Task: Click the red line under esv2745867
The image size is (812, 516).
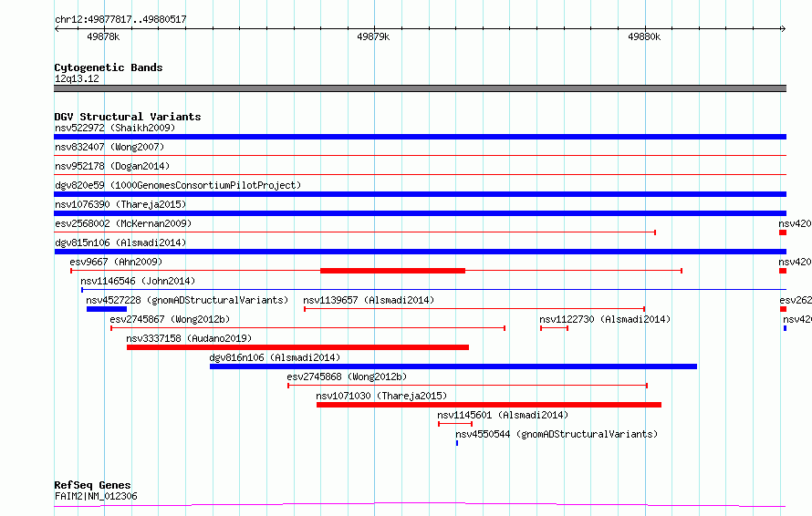Action: point(308,328)
